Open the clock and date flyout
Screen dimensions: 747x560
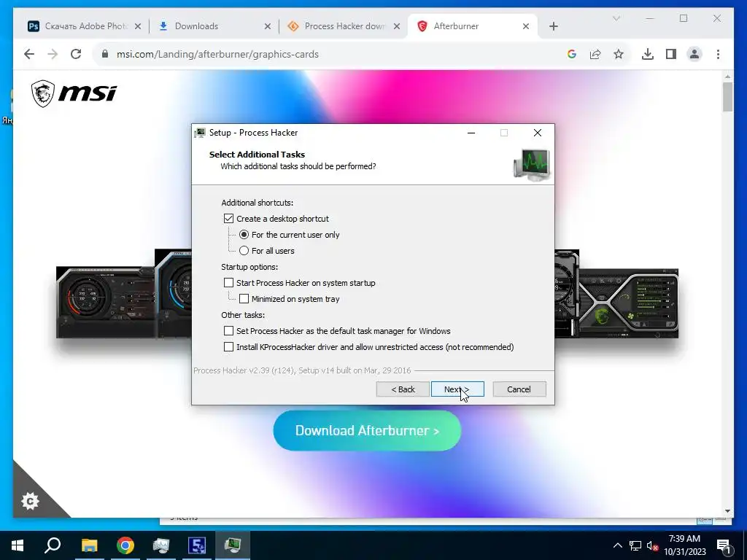(x=684, y=545)
